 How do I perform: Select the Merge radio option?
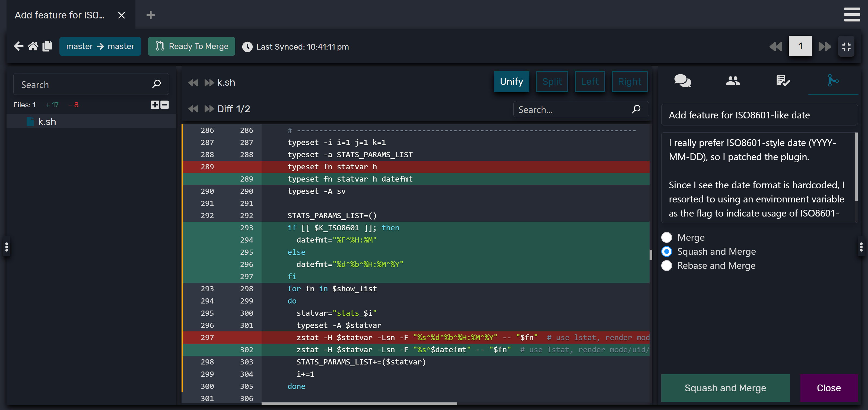(666, 237)
